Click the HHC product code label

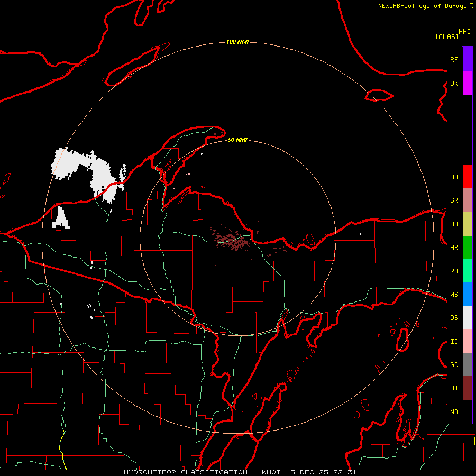(465, 32)
